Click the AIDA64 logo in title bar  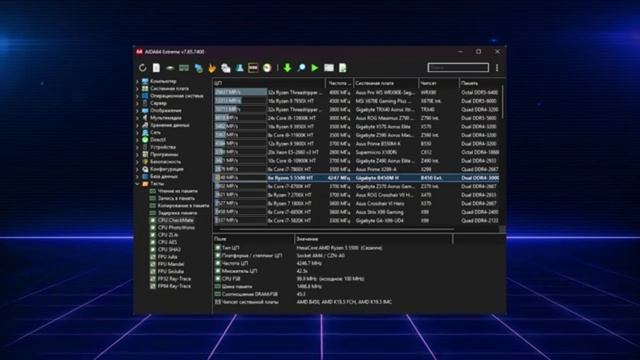tap(140, 52)
